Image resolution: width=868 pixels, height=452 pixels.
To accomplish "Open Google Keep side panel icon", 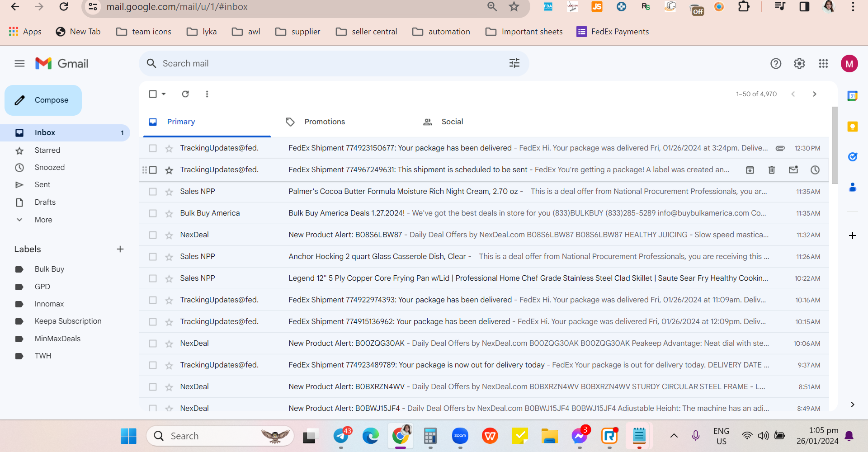I will [x=852, y=127].
